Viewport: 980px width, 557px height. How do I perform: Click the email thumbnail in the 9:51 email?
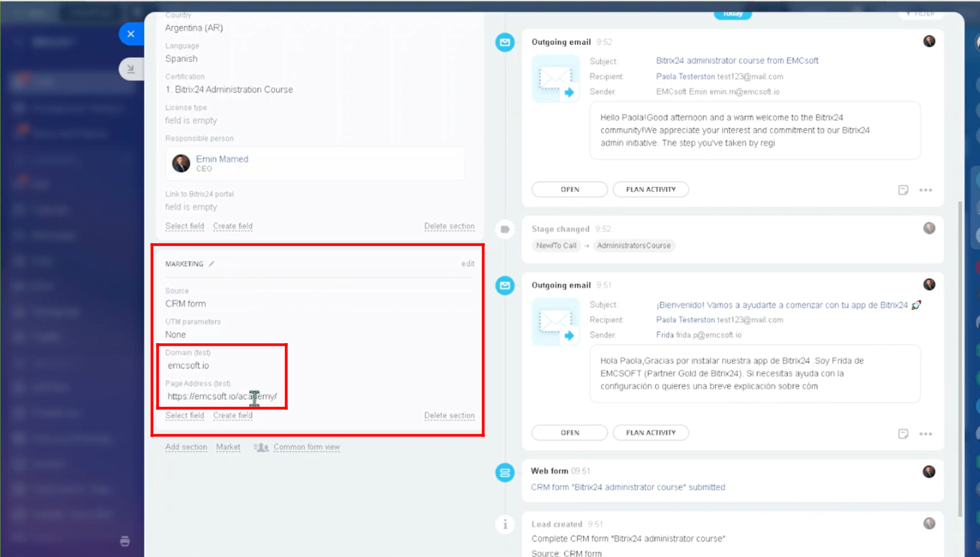point(556,322)
